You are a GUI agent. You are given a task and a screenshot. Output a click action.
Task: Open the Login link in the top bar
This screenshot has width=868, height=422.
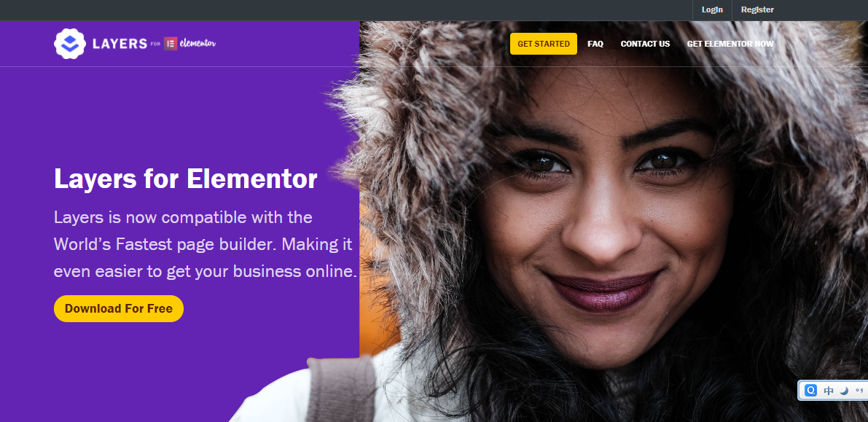(712, 10)
